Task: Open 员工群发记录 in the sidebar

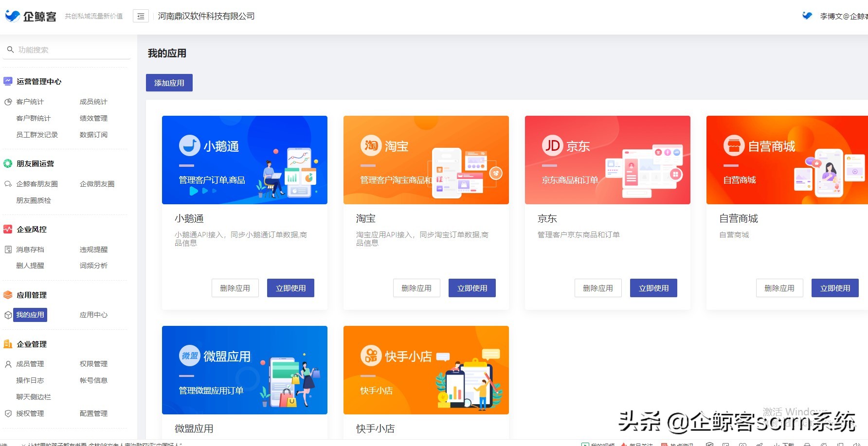Action: 37,135
